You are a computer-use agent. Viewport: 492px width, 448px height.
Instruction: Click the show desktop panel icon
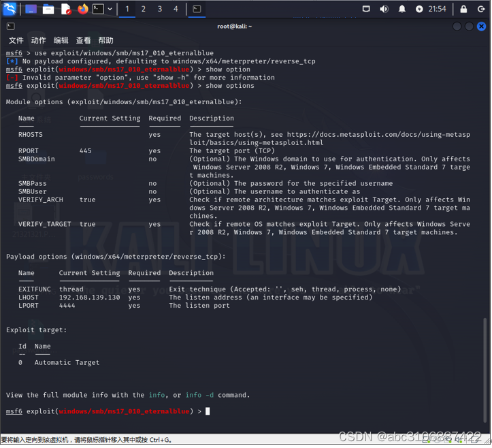click(x=31, y=9)
